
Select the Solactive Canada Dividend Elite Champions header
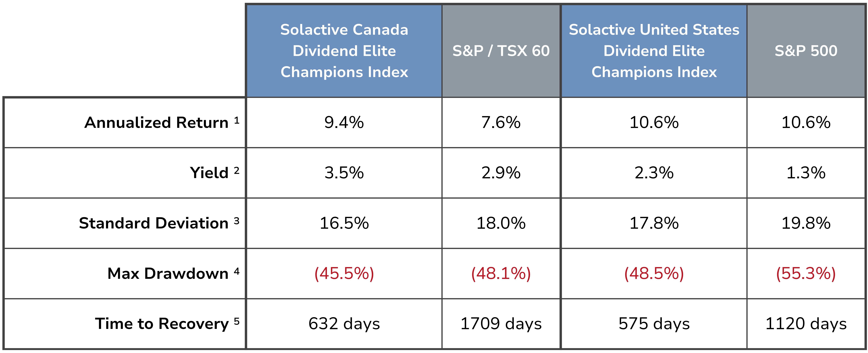pyautogui.click(x=344, y=51)
